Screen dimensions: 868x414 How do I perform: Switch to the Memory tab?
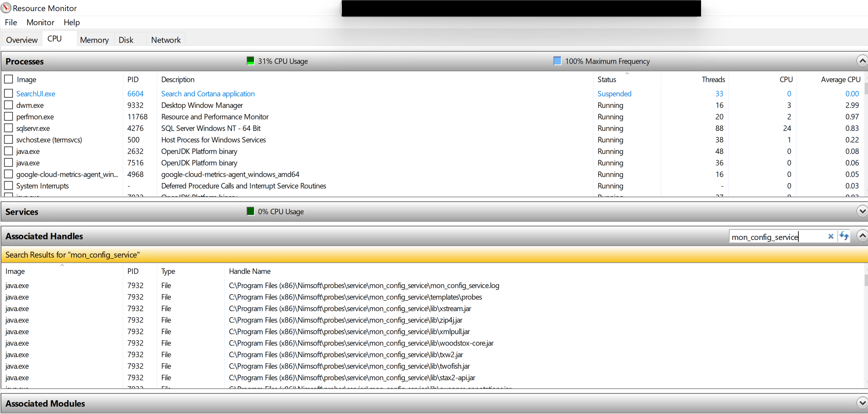(x=94, y=40)
